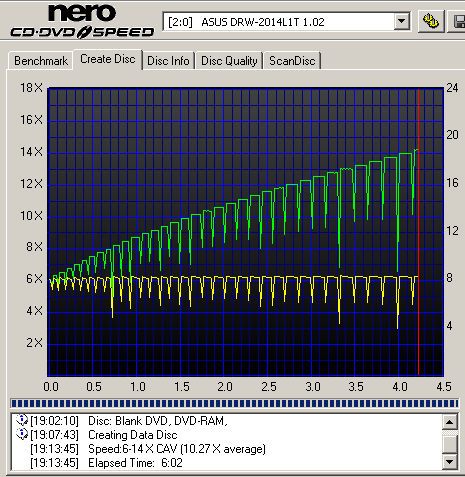Click the log scrollbar up arrow

tap(449, 422)
